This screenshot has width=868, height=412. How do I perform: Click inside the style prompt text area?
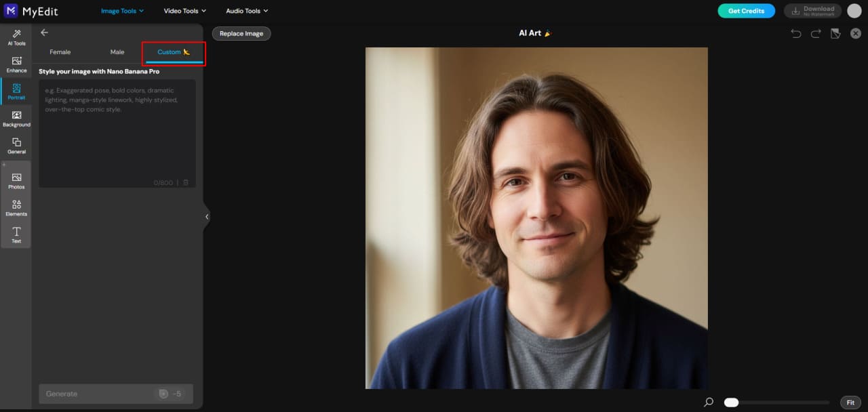point(117,133)
